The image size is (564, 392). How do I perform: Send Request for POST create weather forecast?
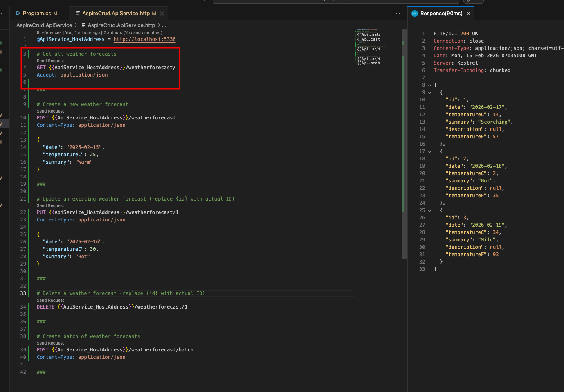pyautogui.click(x=50, y=111)
